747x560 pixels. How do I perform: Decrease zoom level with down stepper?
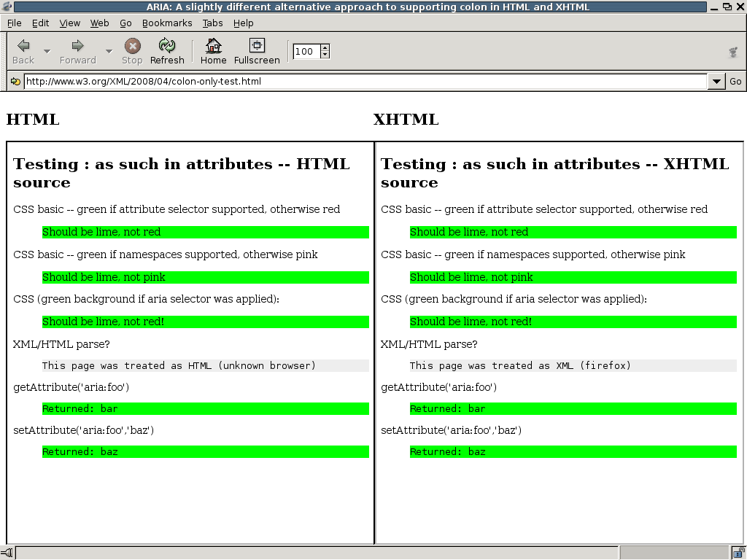click(x=325, y=55)
